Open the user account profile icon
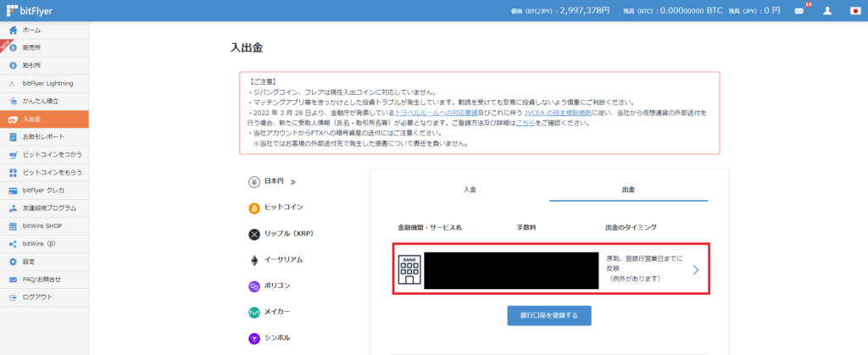Screen dimensions: 868x355 pyautogui.click(x=827, y=11)
